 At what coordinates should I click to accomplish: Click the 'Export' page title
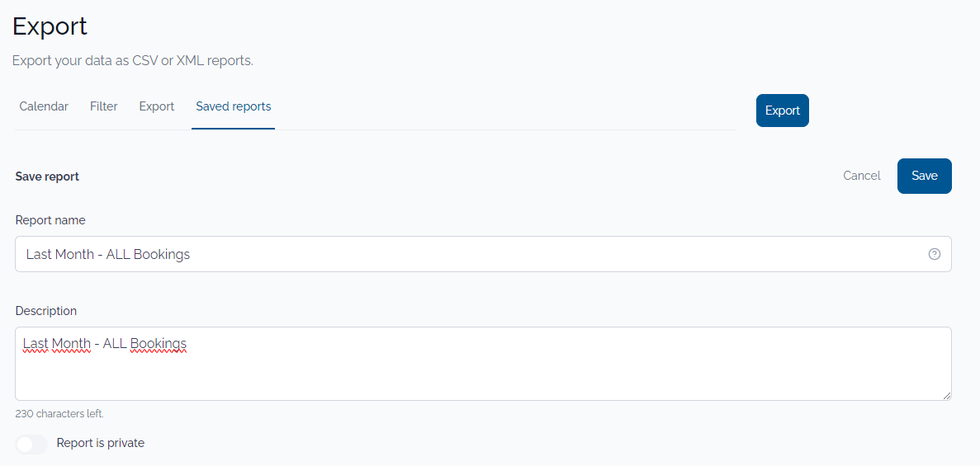(50, 26)
